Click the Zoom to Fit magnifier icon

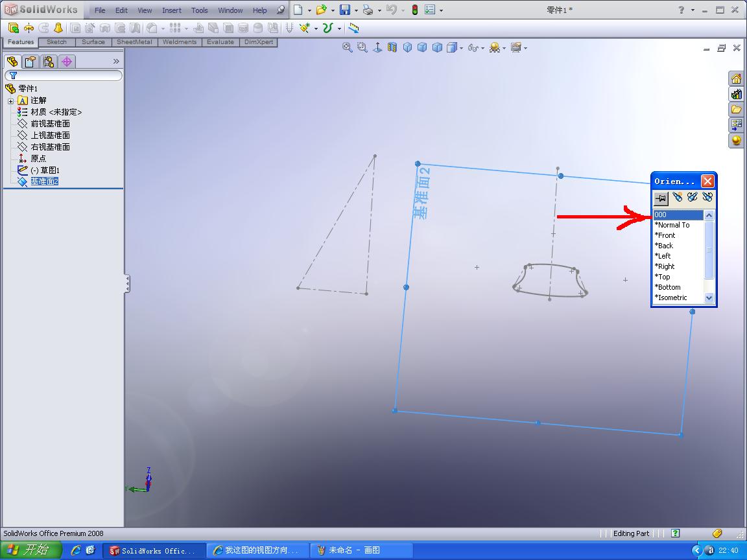click(348, 47)
